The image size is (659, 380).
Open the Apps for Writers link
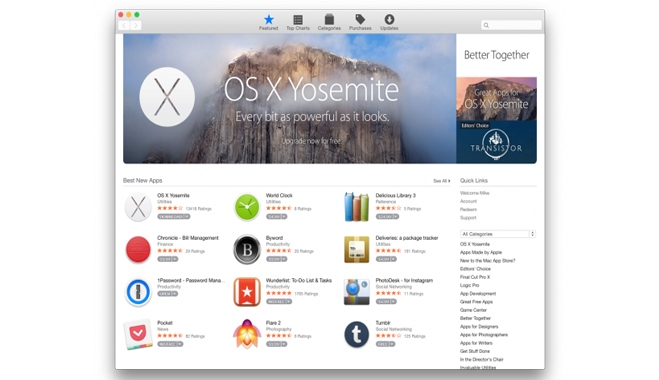point(476,343)
